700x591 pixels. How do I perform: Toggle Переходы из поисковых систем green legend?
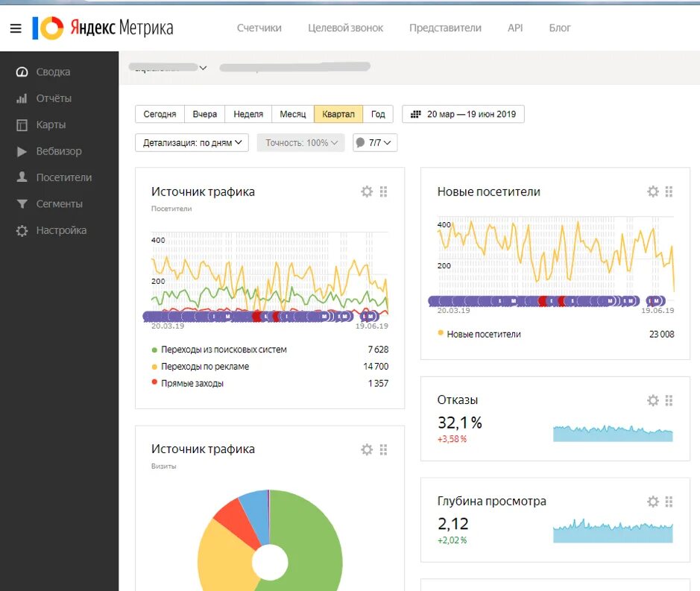(154, 350)
